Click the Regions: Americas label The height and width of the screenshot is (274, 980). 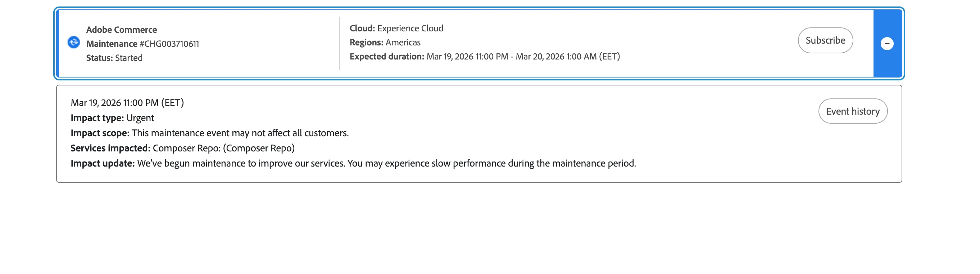pos(385,42)
